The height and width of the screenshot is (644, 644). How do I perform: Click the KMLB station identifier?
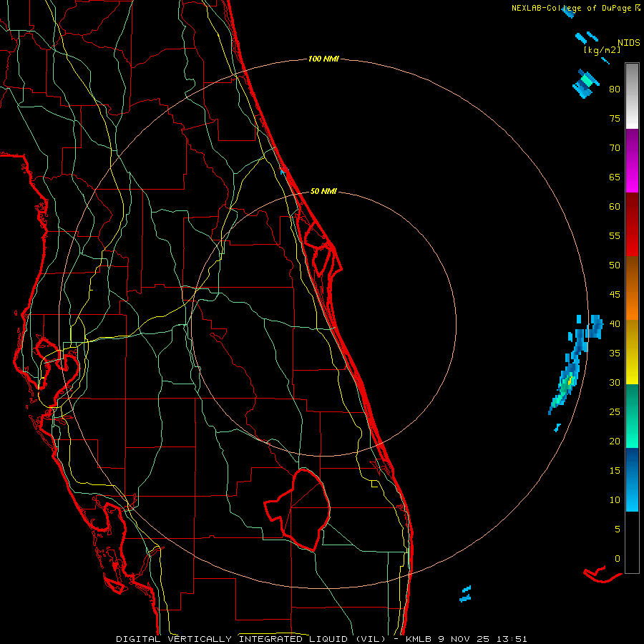[x=419, y=639]
